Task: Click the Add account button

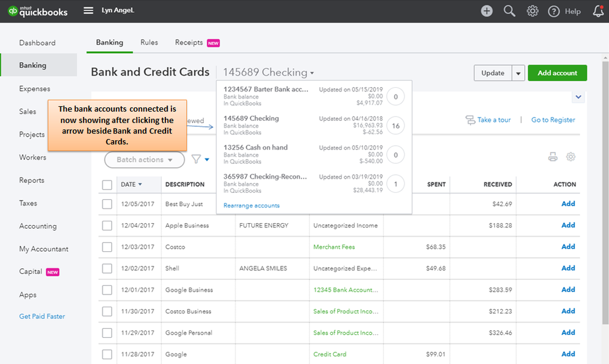Action: (x=557, y=73)
